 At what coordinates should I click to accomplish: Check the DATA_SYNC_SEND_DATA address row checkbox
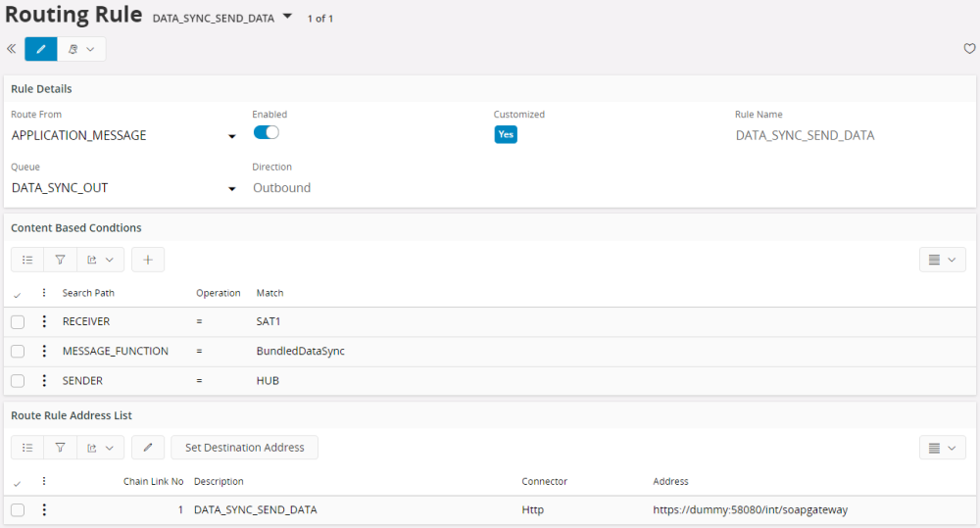click(x=18, y=510)
